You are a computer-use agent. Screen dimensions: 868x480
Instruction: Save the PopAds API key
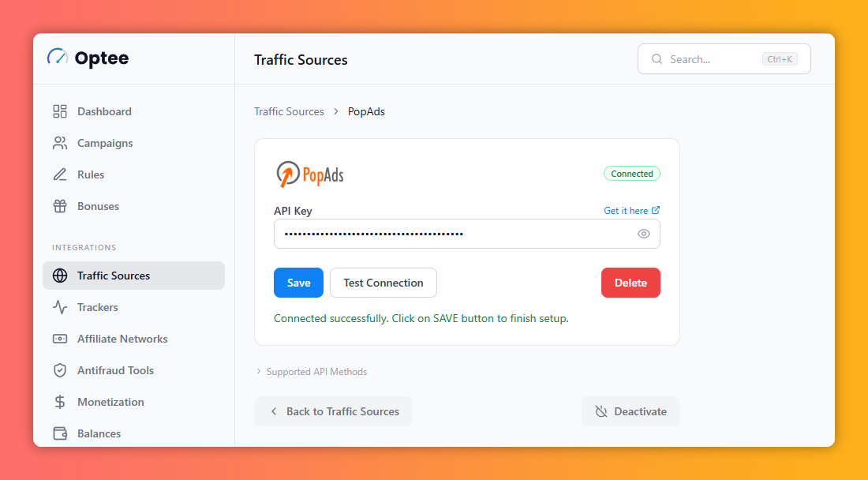tap(298, 283)
